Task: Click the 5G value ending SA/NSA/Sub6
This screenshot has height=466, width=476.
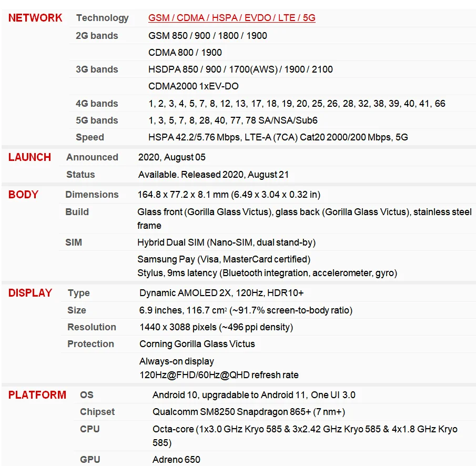Action: [233, 120]
